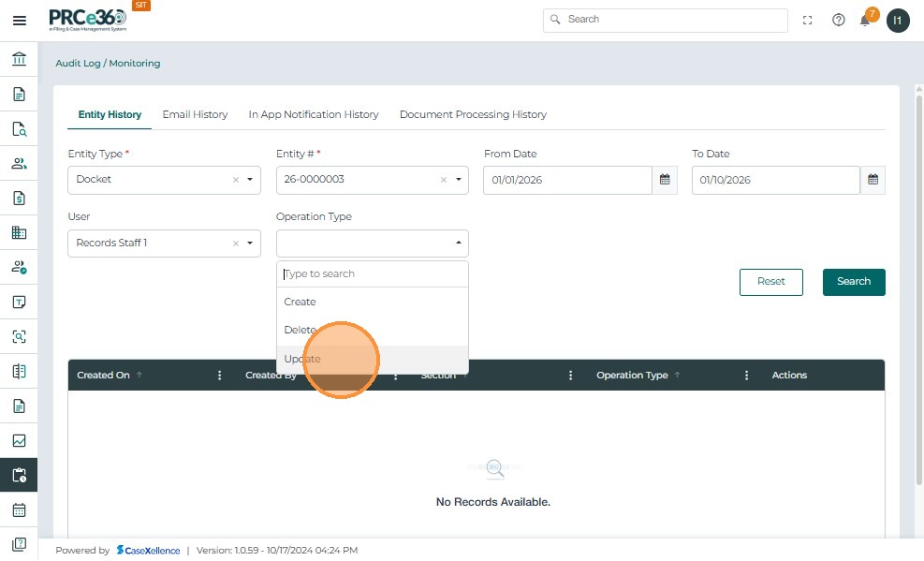Open the help question mark icon
The width and height of the screenshot is (924, 561).
point(838,20)
